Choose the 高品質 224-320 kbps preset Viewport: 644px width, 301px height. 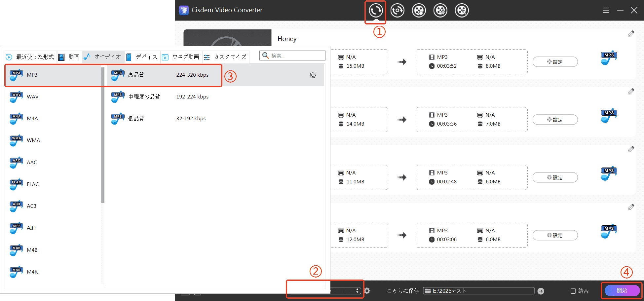215,75
